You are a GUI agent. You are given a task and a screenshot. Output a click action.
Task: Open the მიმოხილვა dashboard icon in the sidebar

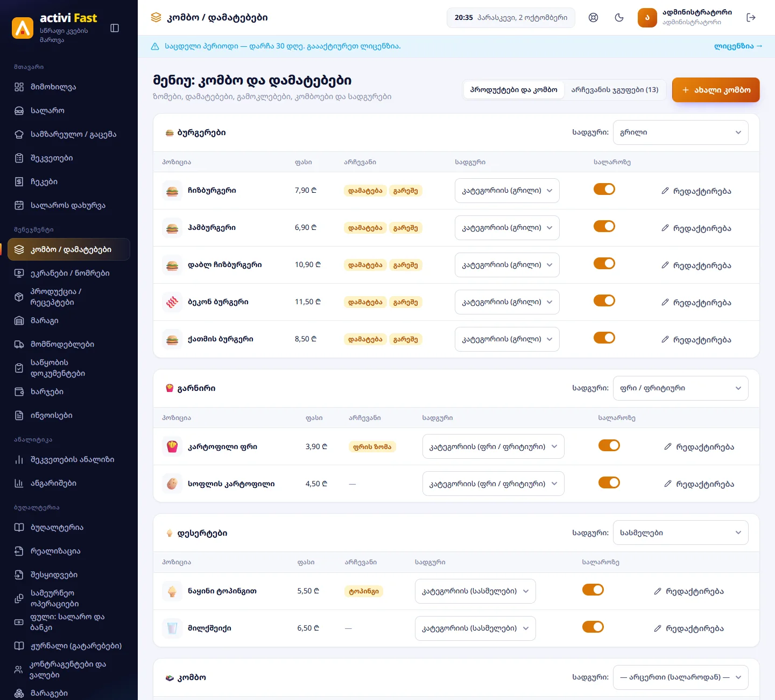pyautogui.click(x=19, y=87)
